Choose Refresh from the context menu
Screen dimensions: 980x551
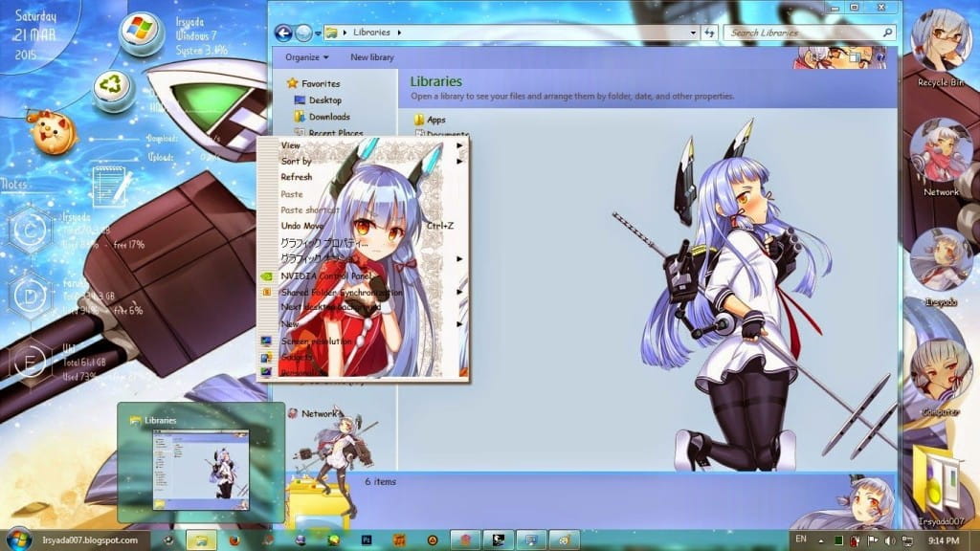pos(297,177)
